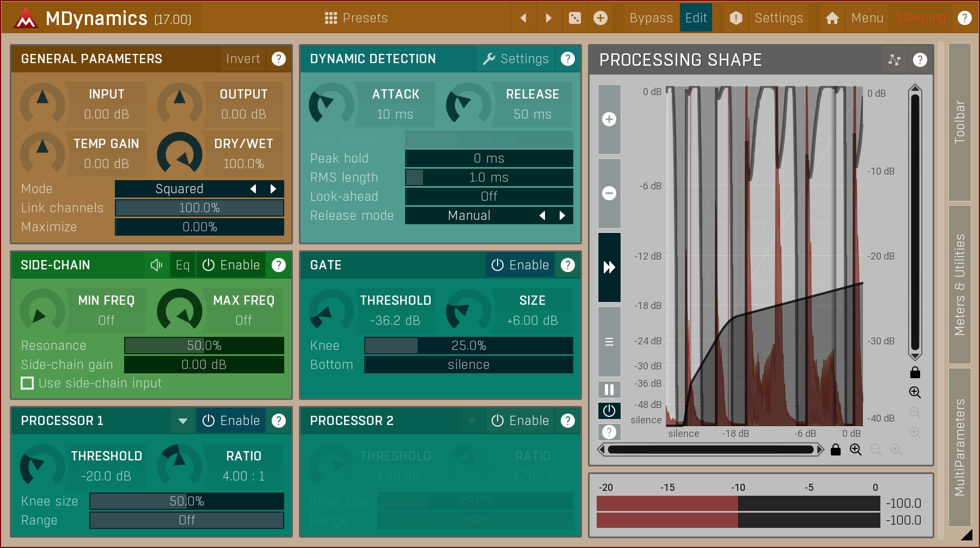Toggle Processor 1 Enable button
The image size is (980, 548).
pyautogui.click(x=231, y=421)
